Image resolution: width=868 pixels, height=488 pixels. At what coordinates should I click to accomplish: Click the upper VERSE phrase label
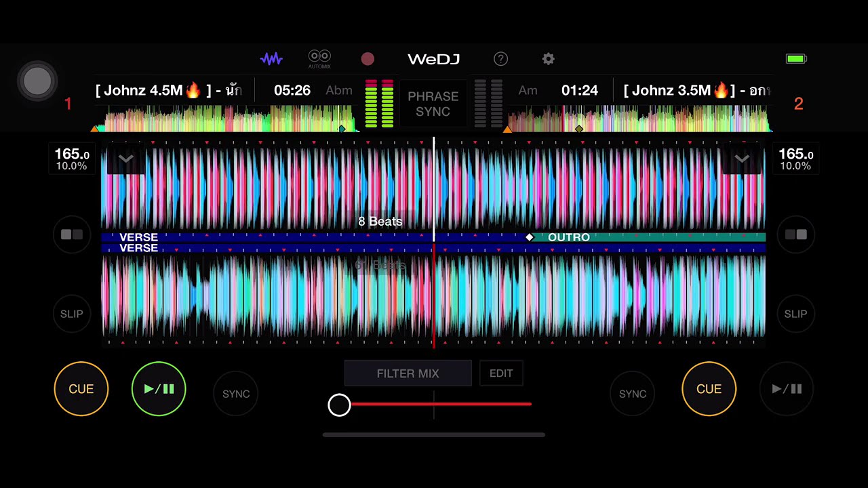pyautogui.click(x=138, y=237)
